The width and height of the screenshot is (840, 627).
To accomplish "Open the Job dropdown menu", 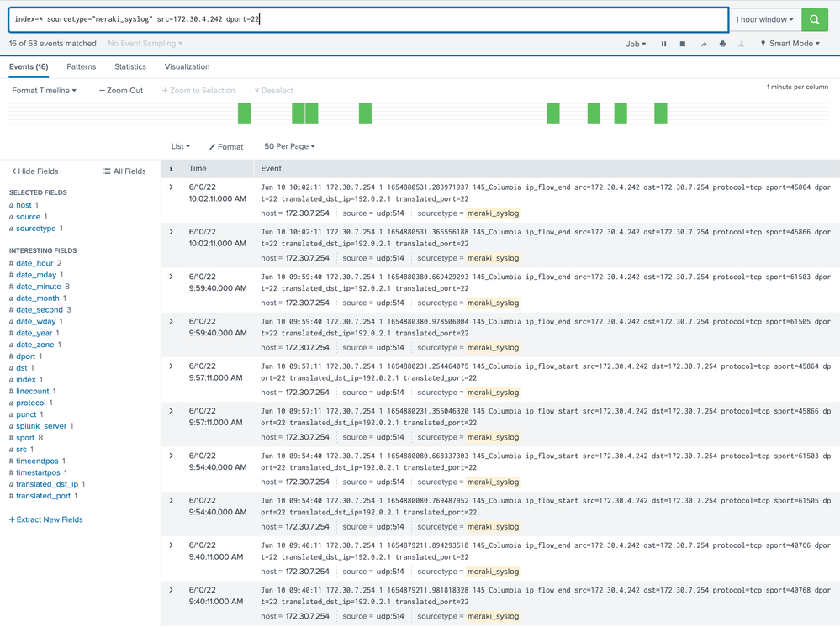I will [x=636, y=44].
